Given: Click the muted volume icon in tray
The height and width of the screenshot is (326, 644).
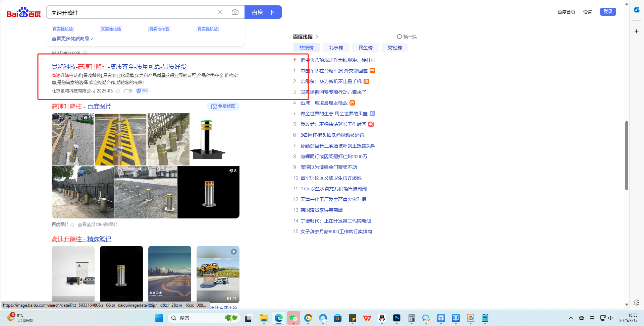Looking at the screenshot, I should [611, 318].
